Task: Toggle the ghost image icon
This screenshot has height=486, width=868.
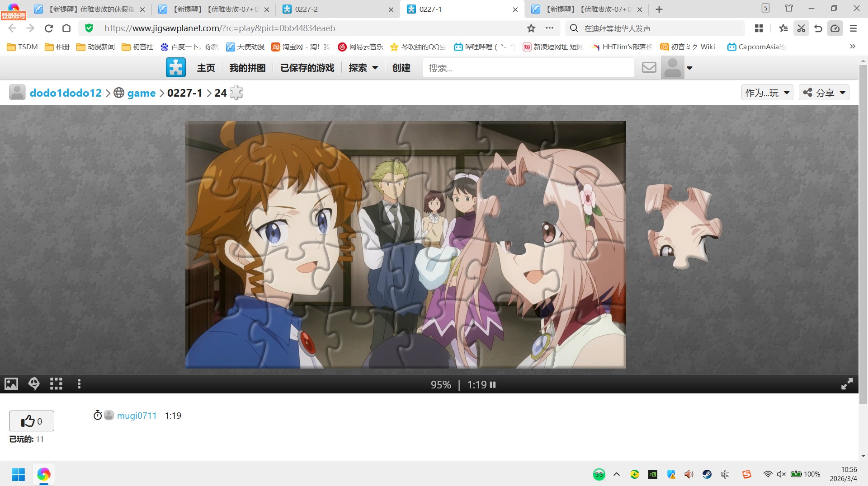Action: [x=34, y=384]
